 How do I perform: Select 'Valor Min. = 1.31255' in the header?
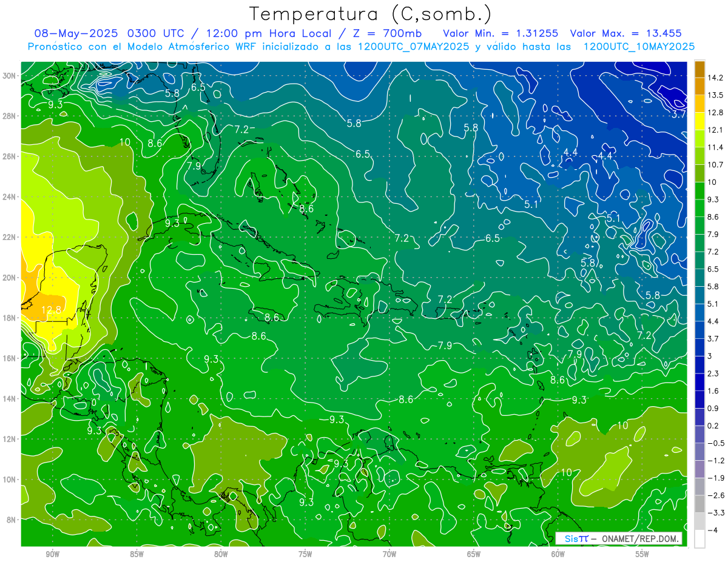coord(500,33)
